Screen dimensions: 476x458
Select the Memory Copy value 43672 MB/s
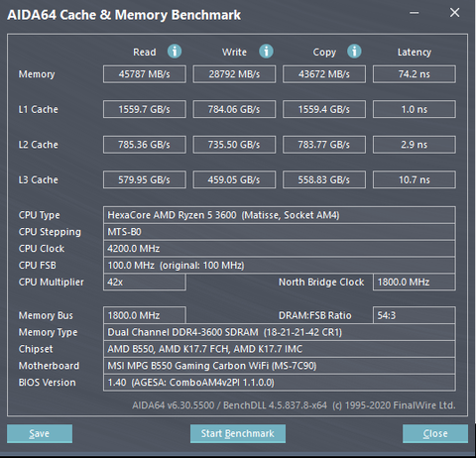tap(324, 74)
